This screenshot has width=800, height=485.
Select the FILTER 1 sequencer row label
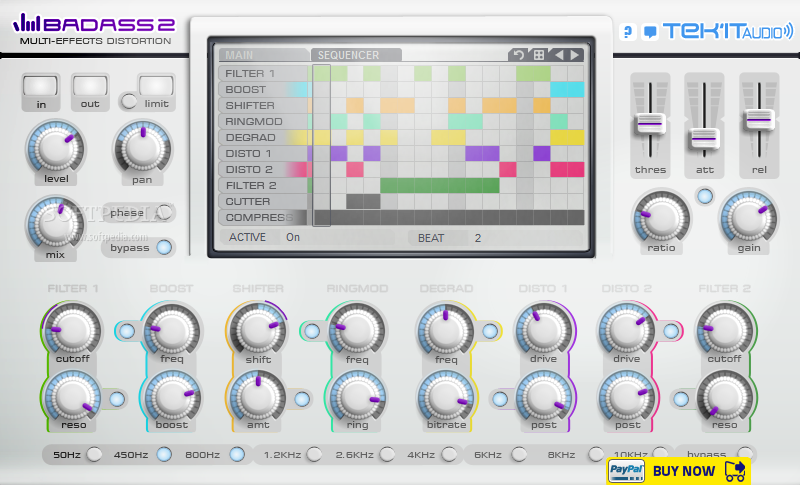point(264,73)
